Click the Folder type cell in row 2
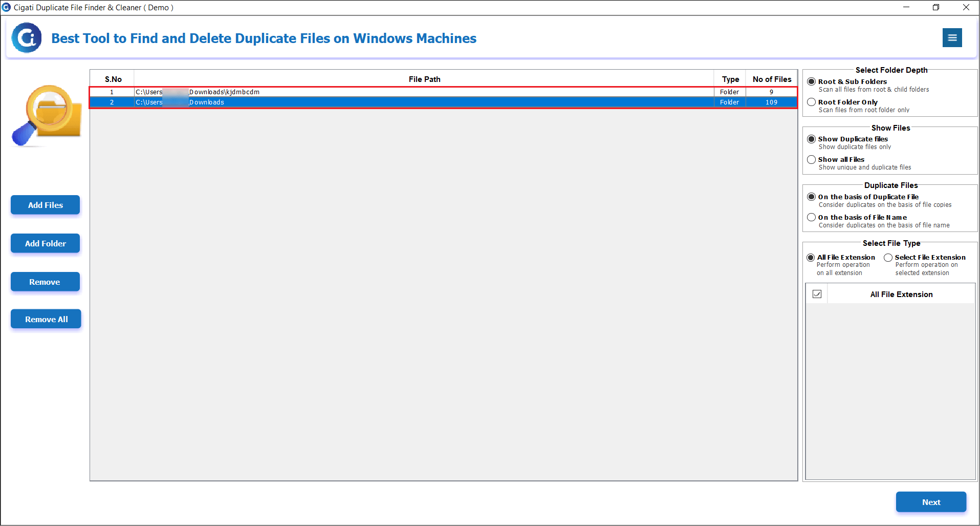 tap(730, 102)
